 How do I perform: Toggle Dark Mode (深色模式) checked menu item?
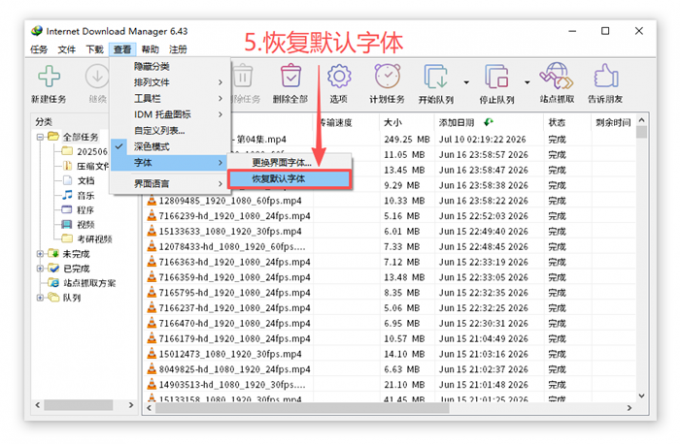[170, 147]
